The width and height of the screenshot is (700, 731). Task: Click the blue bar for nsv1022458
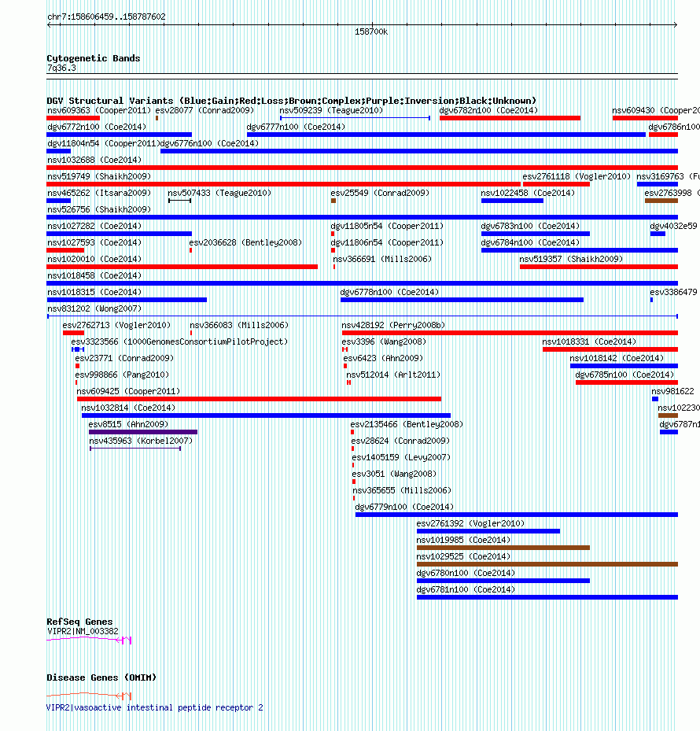point(512,201)
